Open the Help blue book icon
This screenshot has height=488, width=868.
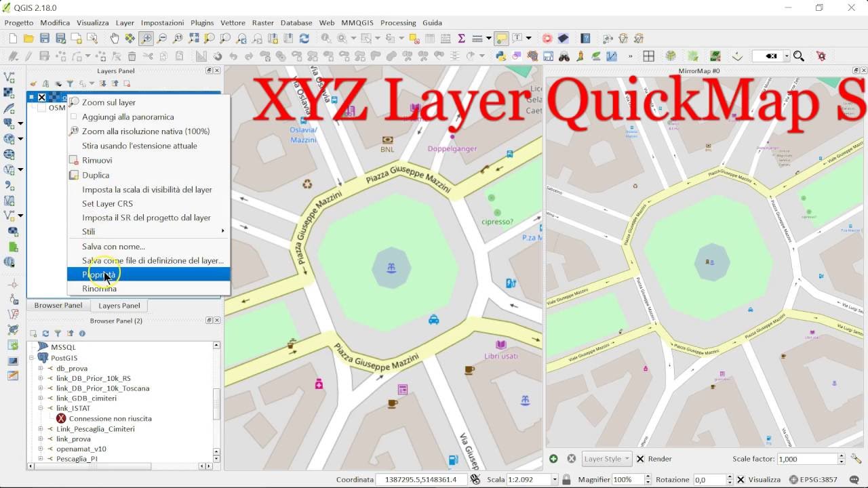[x=585, y=39]
